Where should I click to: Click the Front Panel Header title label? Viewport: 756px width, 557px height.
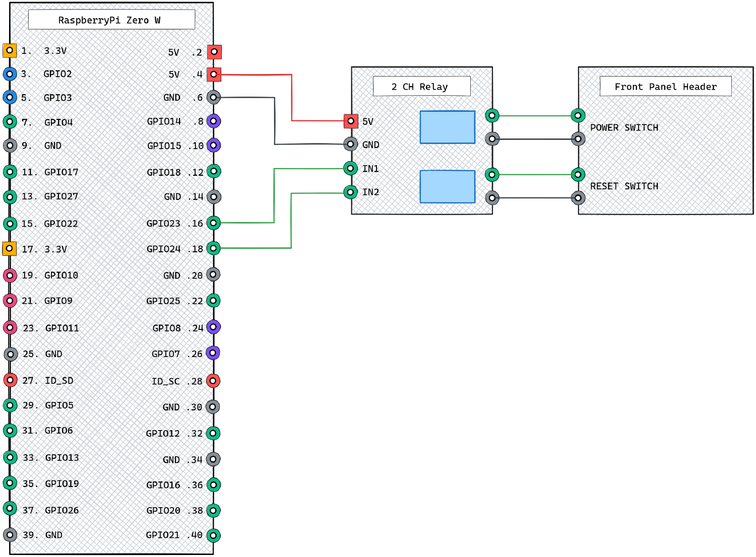coord(665,87)
